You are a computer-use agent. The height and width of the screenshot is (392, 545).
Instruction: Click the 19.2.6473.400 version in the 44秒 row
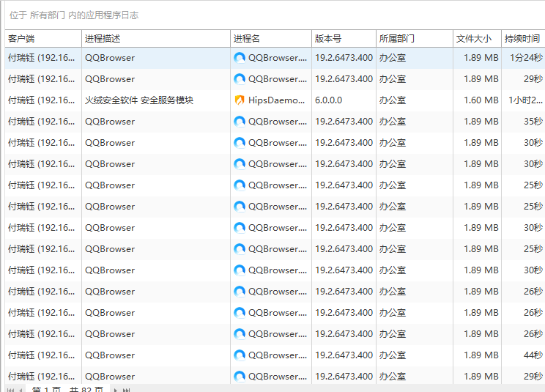point(344,355)
